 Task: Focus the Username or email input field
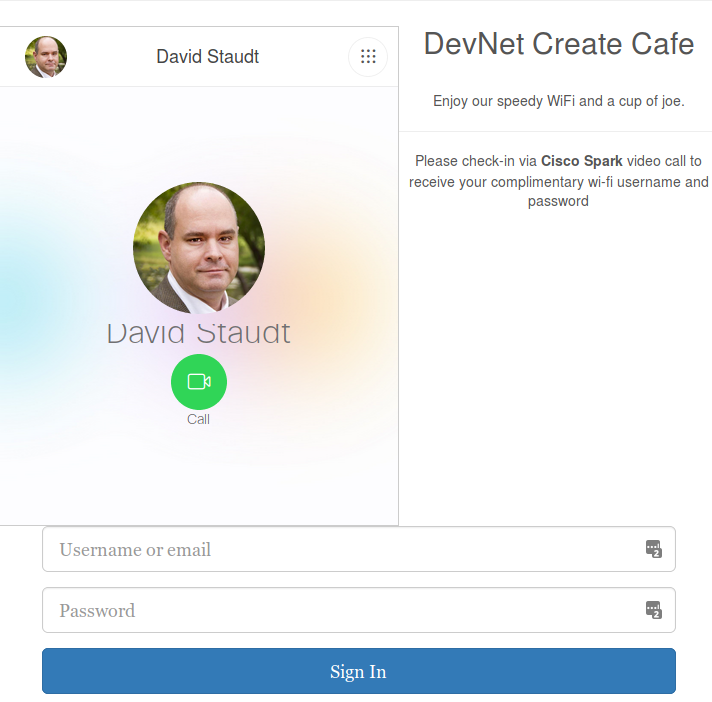[359, 549]
